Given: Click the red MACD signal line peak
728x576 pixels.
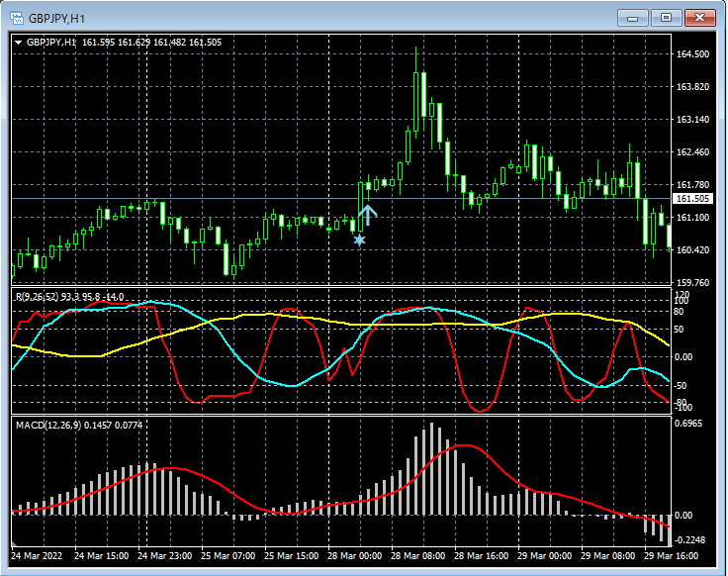Looking at the screenshot, I should point(463,446).
